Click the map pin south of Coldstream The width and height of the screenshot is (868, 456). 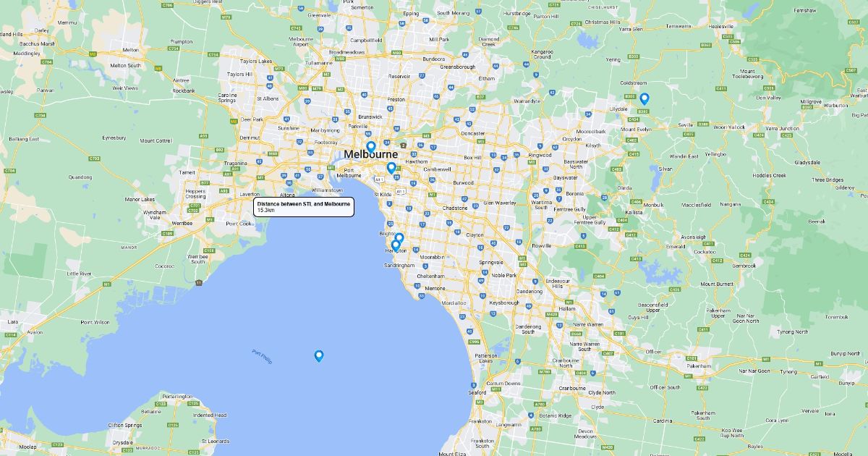[644, 98]
